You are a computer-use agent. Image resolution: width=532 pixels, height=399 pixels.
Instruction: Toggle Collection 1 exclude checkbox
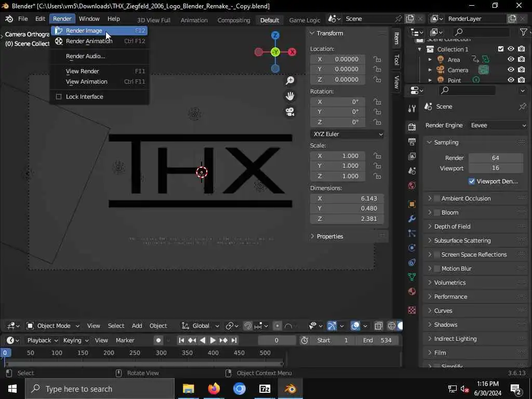[500, 49]
